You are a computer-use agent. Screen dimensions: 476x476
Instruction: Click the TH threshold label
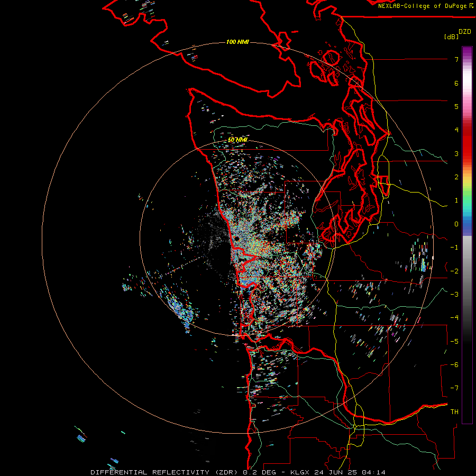click(454, 412)
